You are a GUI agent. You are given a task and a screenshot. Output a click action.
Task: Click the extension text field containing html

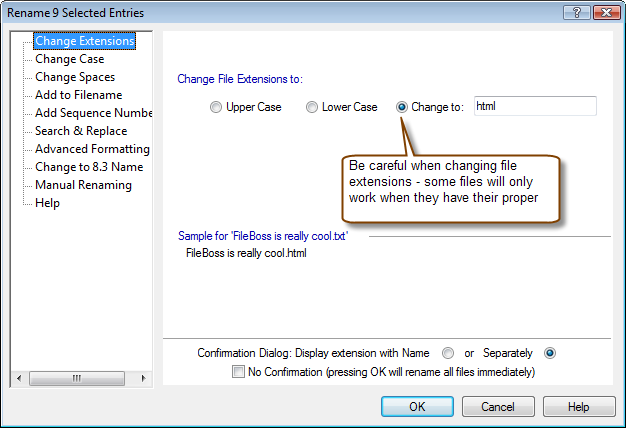pyautogui.click(x=535, y=106)
